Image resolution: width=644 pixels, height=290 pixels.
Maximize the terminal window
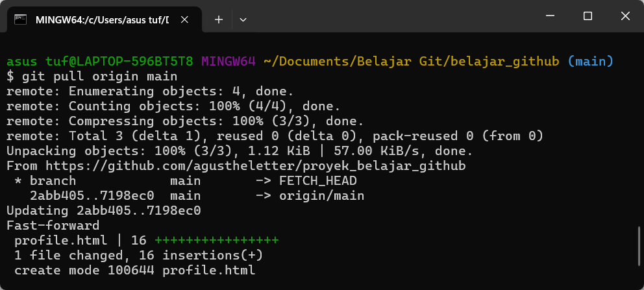(x=588, y=16)
